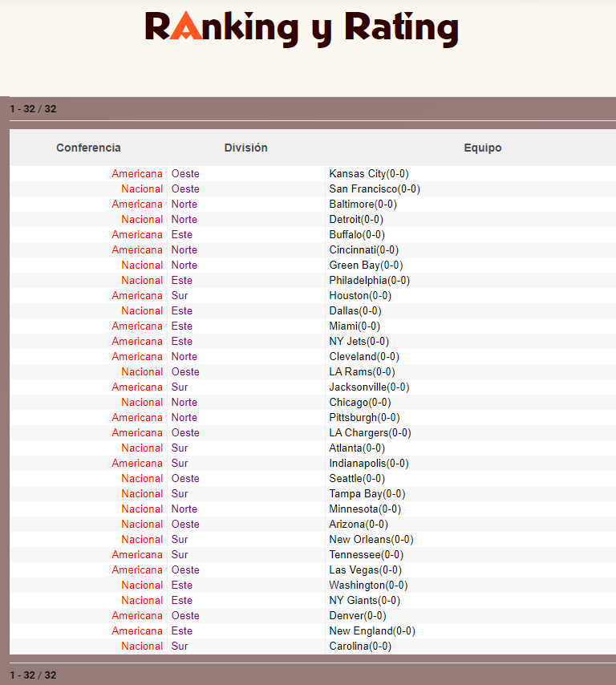Click Este division in the Buffalo row
616x685 pixels.
182,234
